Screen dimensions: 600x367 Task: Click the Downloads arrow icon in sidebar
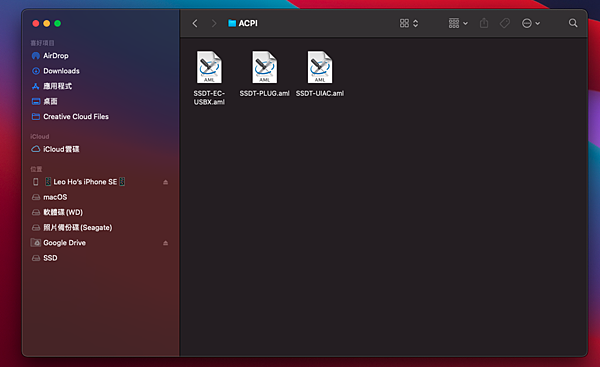pyautogui.click(x=36, y=71)
